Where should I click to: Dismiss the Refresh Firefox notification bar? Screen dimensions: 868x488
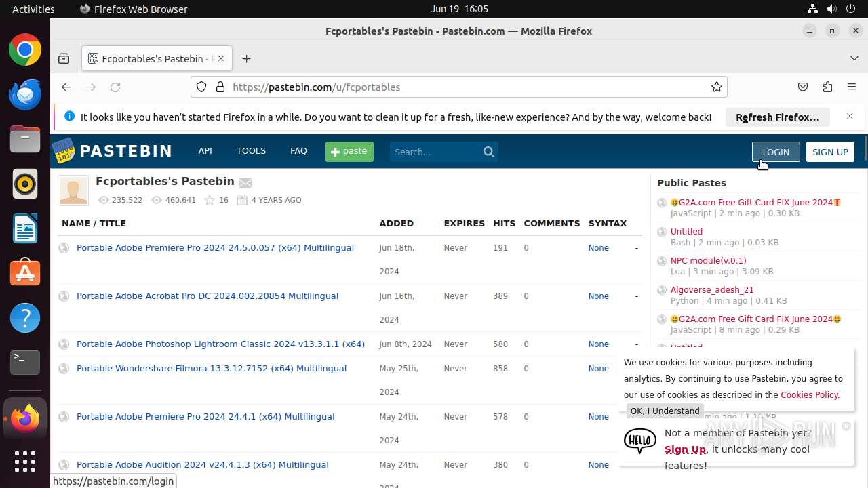850,117
